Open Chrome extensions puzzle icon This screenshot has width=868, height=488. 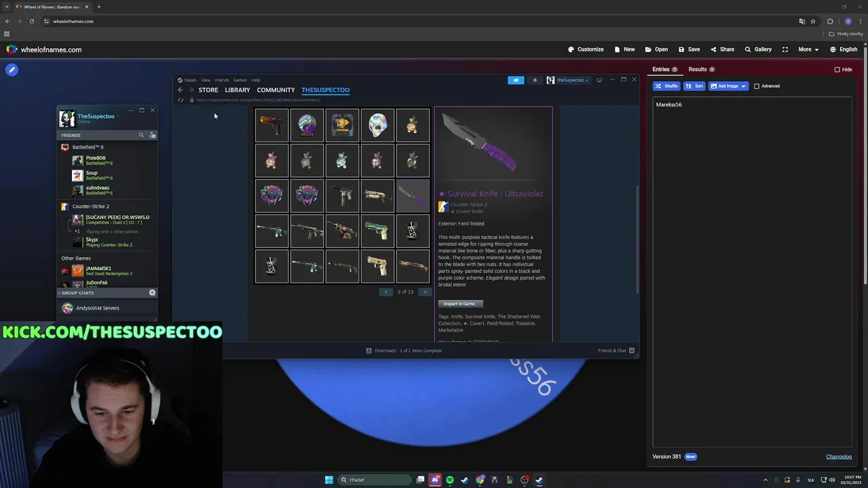click(830, 21)
